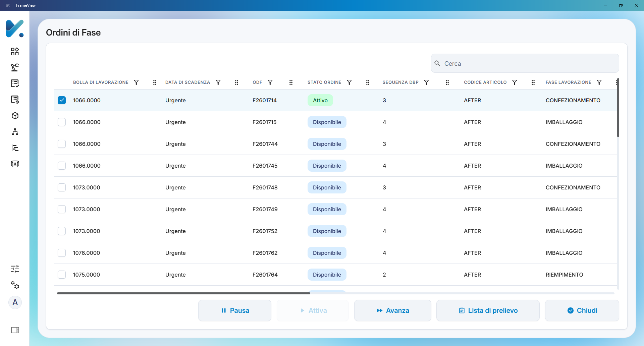Image resolution: width=644 pixels, height=346 pixels.
Task: Open the dashboard widgets icon in sidebar
Action: (15, 51)
